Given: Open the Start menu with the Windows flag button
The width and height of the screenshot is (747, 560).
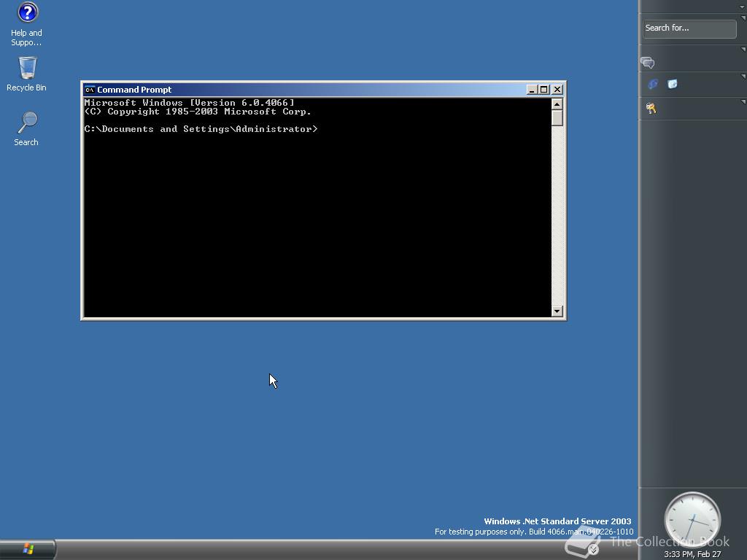Looking at the screenshot, I should click(28, 549).
